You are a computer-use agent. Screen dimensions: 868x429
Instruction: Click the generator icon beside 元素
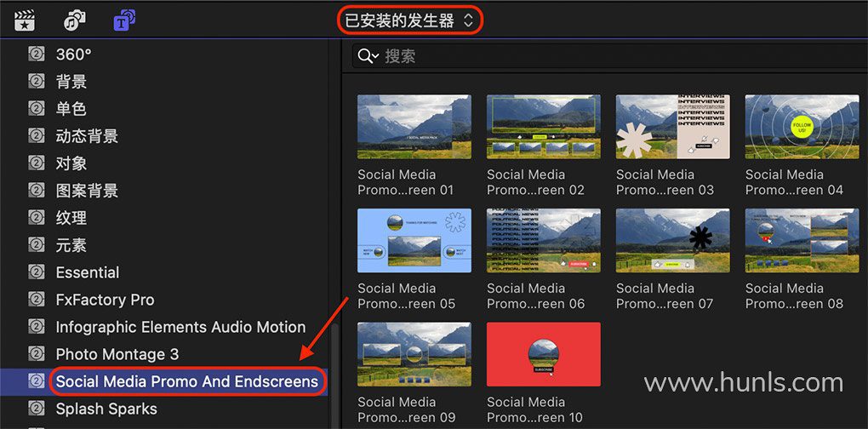37,244
